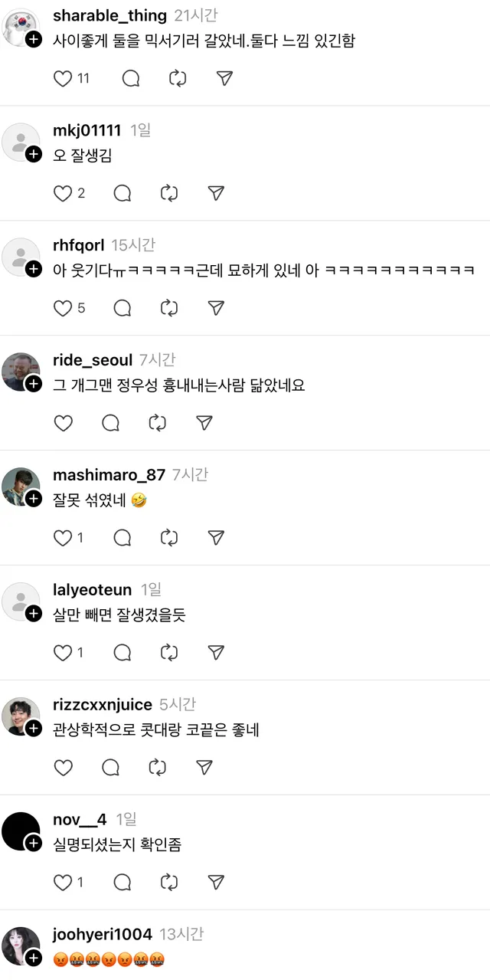
Task: Like mashimaro_87's comment
Action: point(63,538)
